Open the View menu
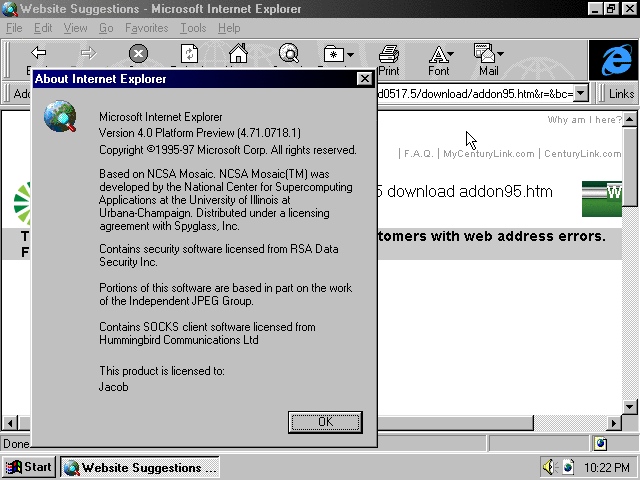Viewport: 640px width, 480px height. point(76,28)
